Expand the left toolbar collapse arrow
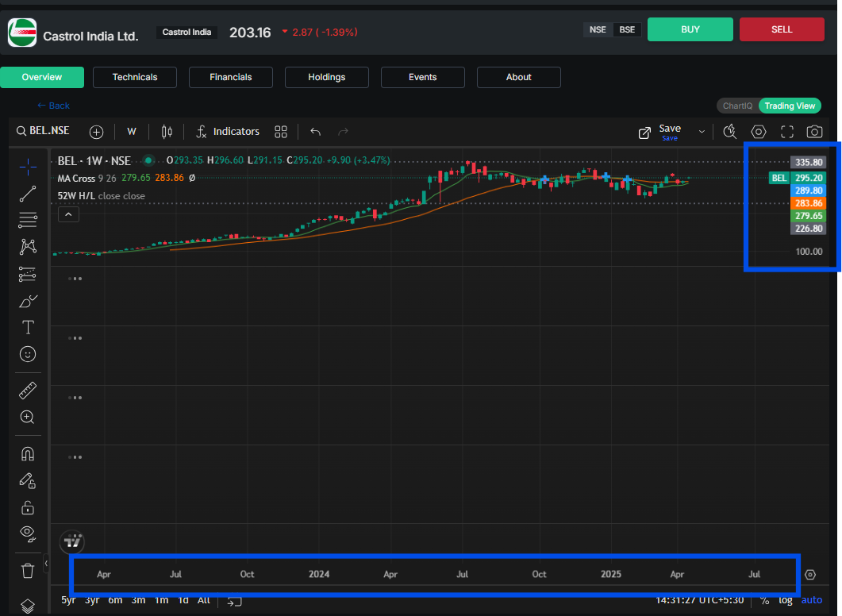 click(x=46, y=564)
